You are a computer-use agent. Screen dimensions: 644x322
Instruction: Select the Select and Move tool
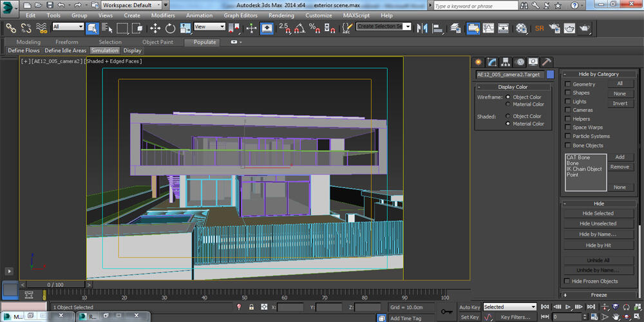(x=155, y=28)
